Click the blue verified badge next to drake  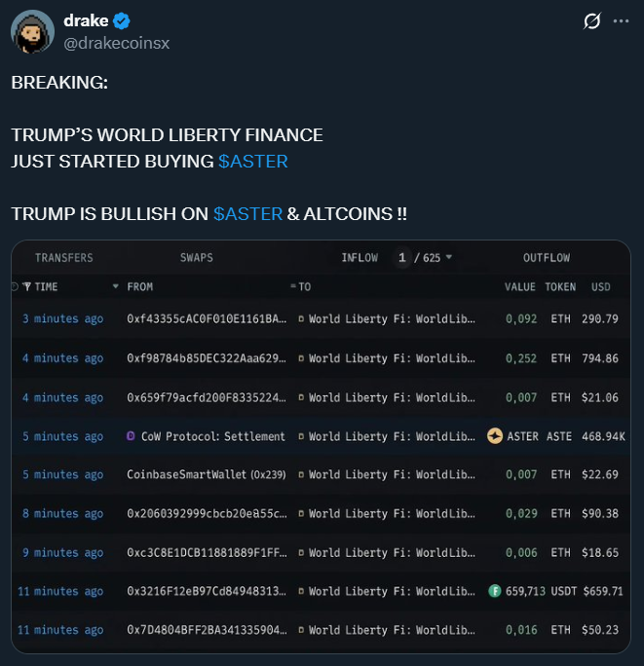pos(123,21)
